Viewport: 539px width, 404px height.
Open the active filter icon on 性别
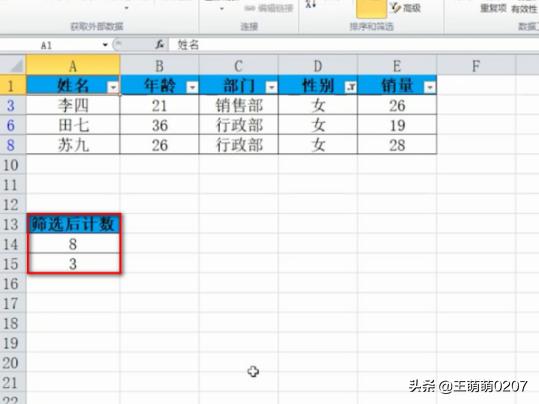point(351,88)
